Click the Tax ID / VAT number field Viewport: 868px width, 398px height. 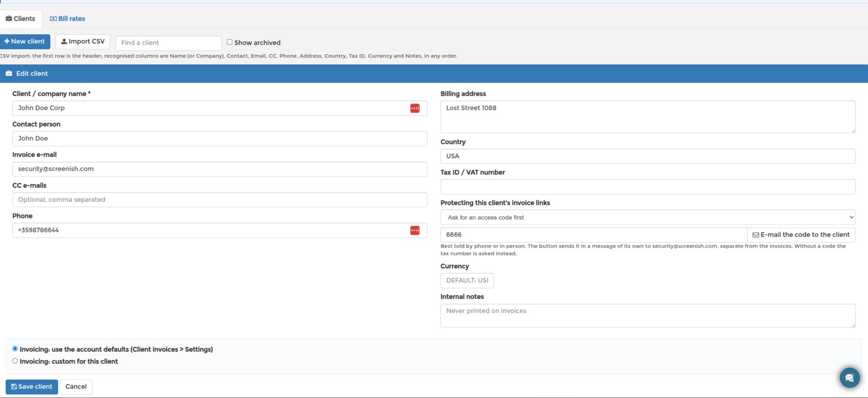coord(648,187)
